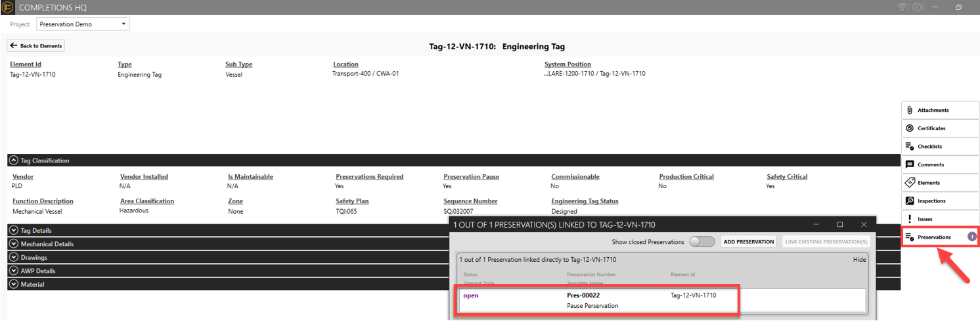The height and width of the screenshot is (321, 980).
Task: Open the Certificates side panel
Action: click(x=940, y=128)
